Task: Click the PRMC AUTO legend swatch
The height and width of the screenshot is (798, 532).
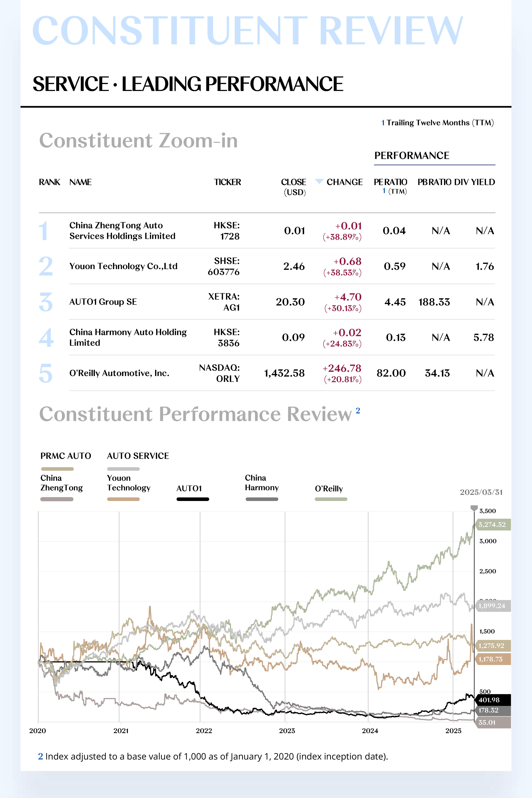Action: pos(57,469)
